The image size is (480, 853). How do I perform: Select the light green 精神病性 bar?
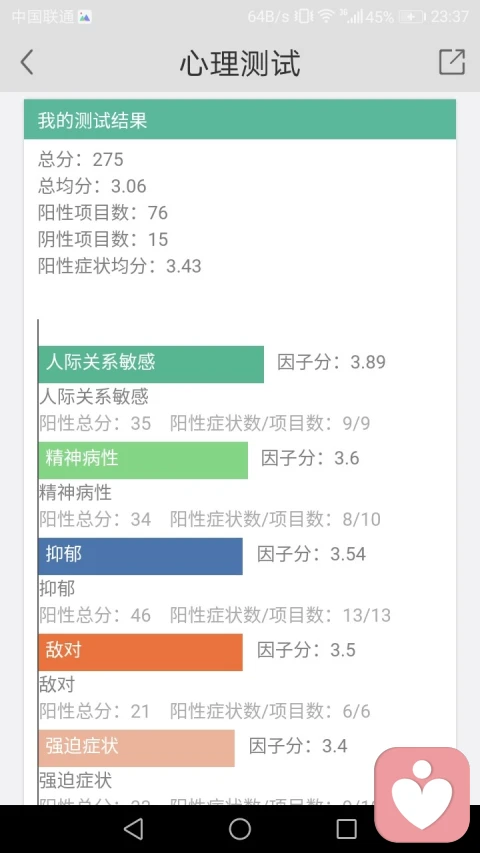click(x=143, y=460)
